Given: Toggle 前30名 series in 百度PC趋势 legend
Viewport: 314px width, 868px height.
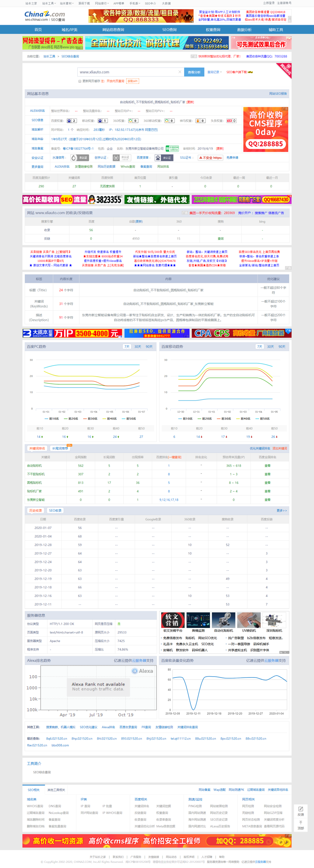Looking at the screenshot, I should (90, 419).
